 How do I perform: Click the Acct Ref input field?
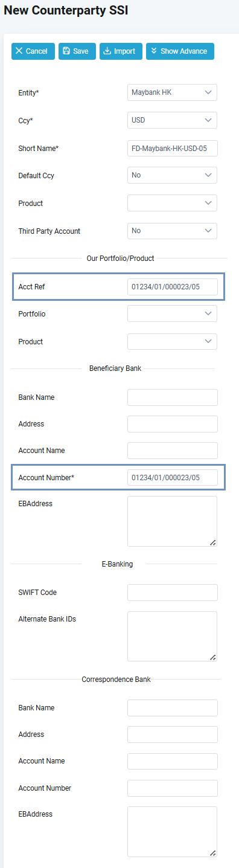[x=172, y=286]
